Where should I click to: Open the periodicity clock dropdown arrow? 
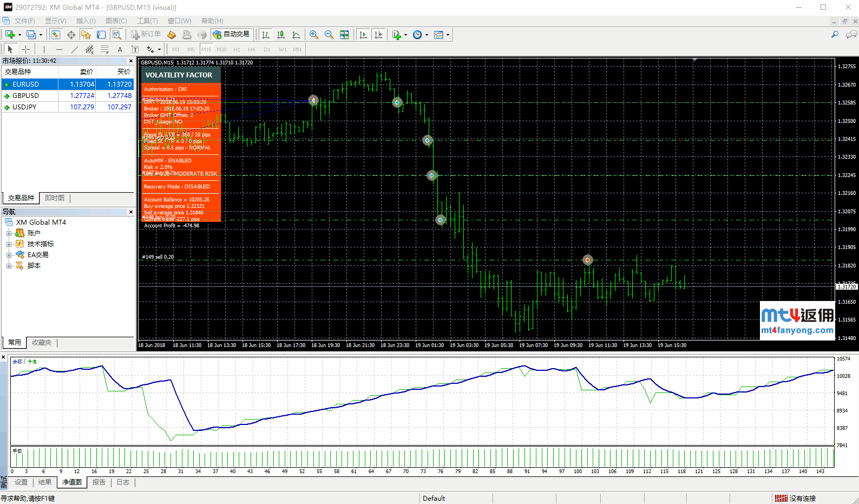(x=427, y=35)
